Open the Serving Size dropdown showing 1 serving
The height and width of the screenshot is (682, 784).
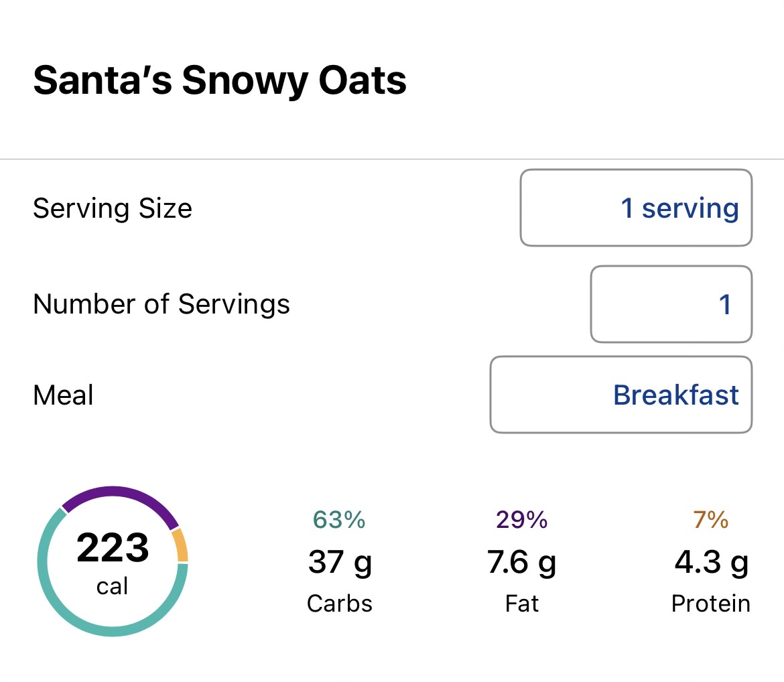coord(636,208)
